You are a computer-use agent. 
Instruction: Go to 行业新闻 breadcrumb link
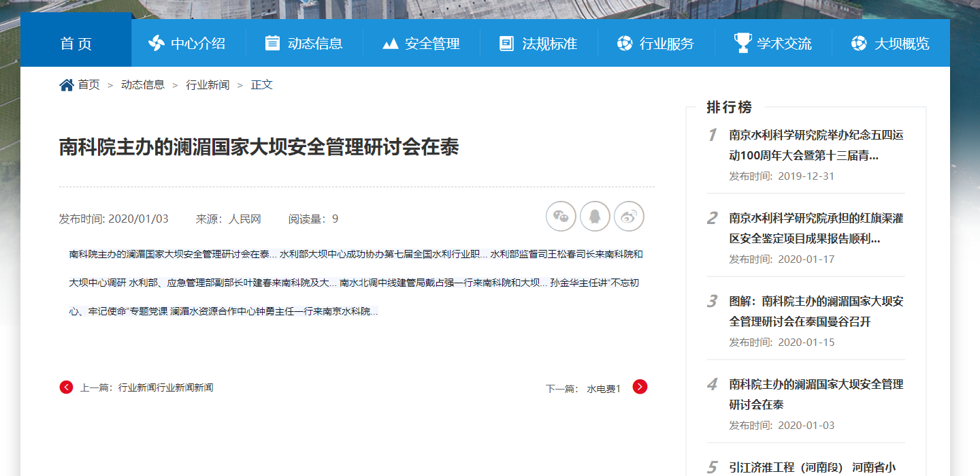click(208, 85)
